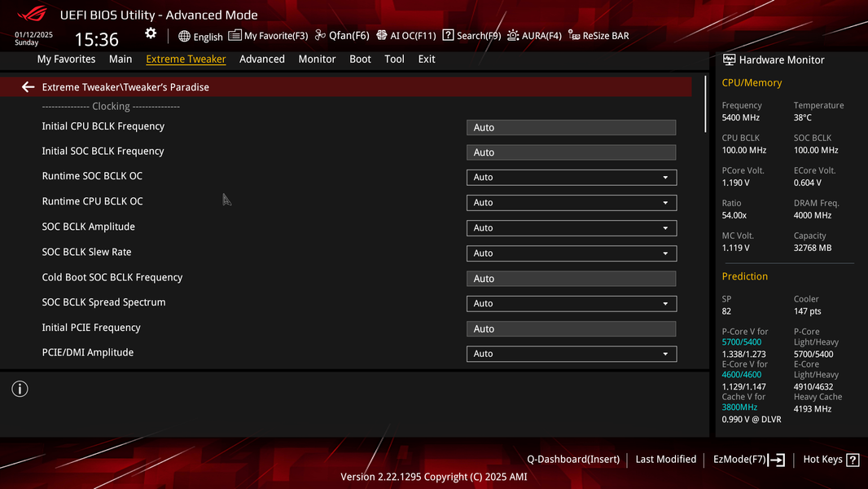Click the AI OC brain icon

[x=381, y=35]
